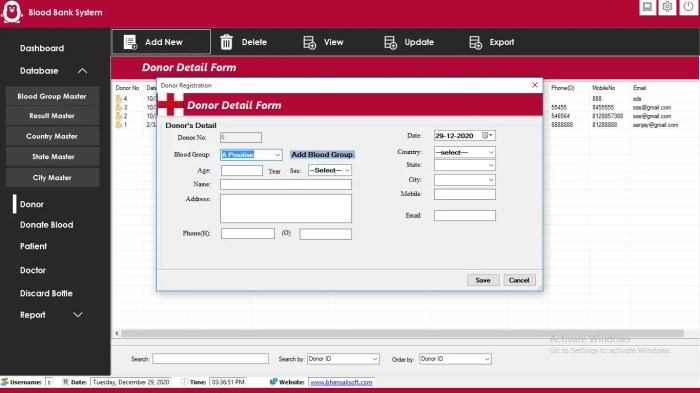Click the View toolbar icon
The image size is (700, 393).
click(309, 42)
